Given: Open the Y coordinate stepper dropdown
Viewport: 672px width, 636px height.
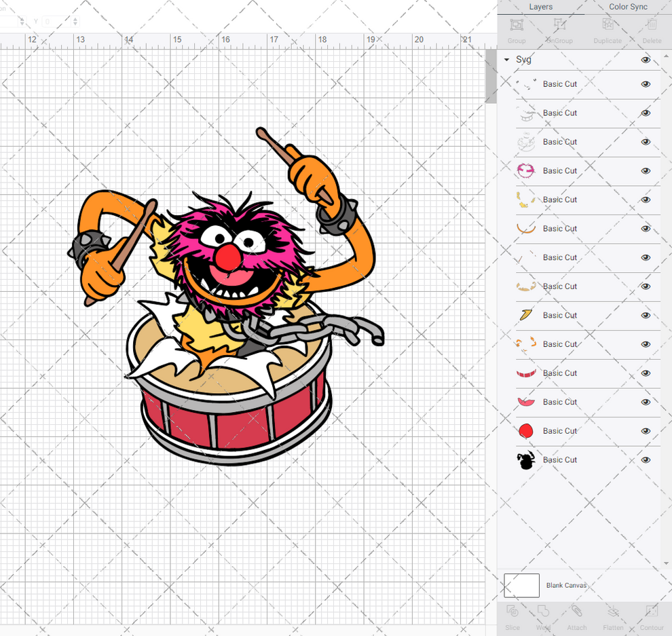Looking at the screenshot, I should [75, 22].
